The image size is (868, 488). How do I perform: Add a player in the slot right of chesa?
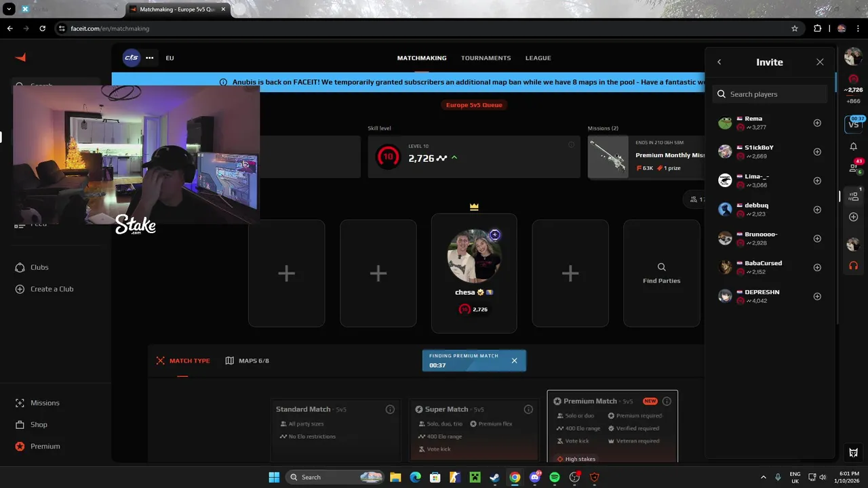click(x=570, y=273)
